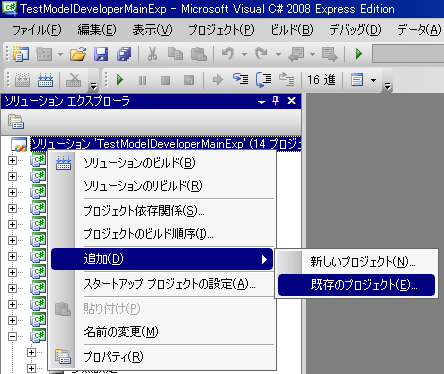Open the debug toolbar options arrow
444x374 pixels.
tap(387, 87)
